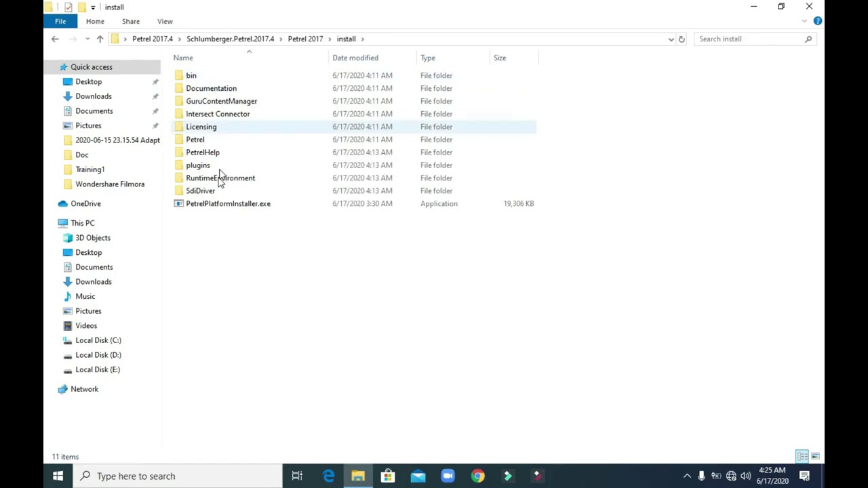This screenshot has height=488, width=868.
Task: Switch to the View ribbon tab
Action: click(165, 21)
